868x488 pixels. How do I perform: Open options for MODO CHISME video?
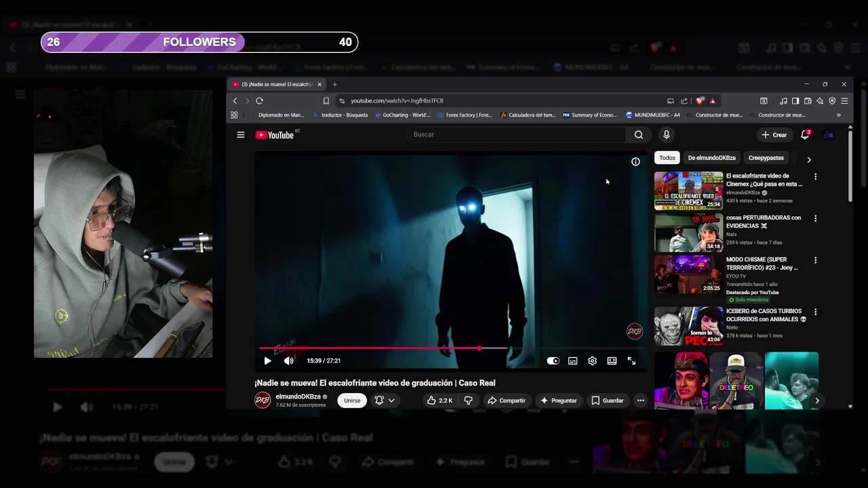(815, 260)
